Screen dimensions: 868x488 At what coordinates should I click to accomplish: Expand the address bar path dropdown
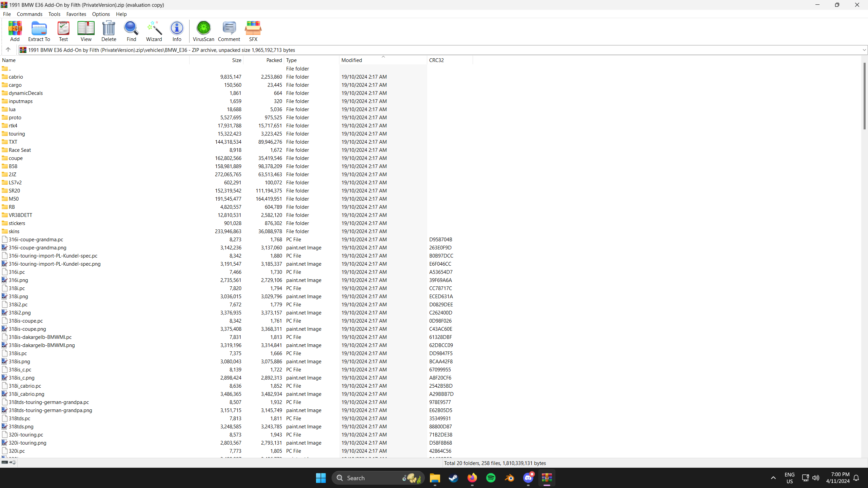point(864,50)
